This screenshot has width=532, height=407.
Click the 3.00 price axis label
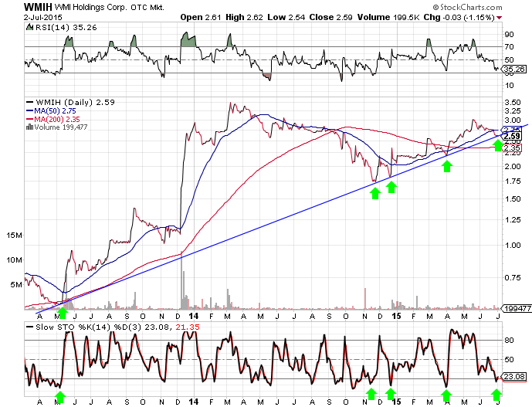click(x=513, y=120)
